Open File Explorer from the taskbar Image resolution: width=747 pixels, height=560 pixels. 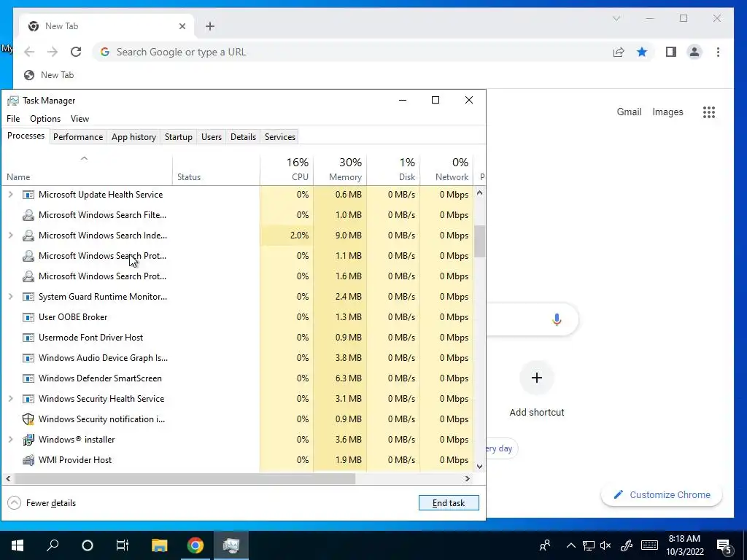(x=160, y=545)
